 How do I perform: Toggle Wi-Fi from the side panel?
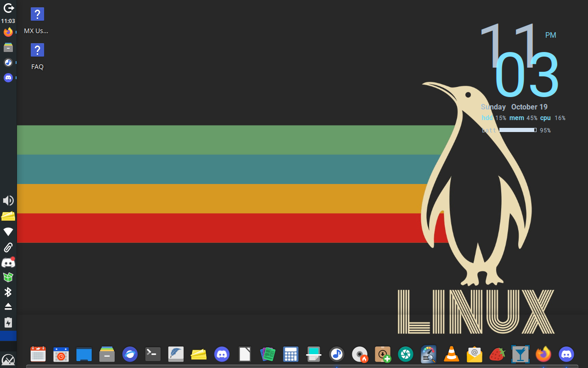(8, 231)
